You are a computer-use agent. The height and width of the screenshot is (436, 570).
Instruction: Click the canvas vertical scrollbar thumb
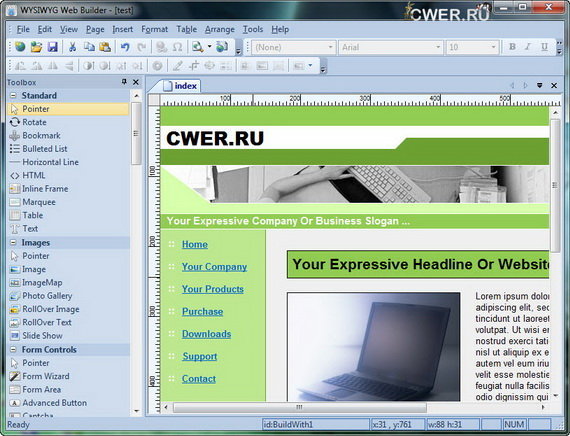click(x=555, y=185)
